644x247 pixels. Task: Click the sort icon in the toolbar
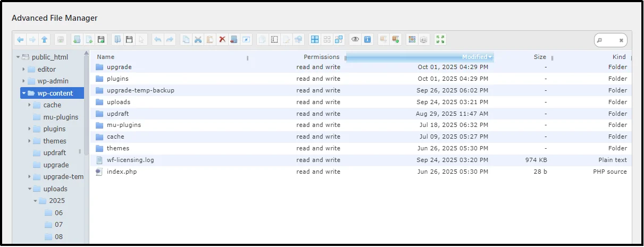424,39
